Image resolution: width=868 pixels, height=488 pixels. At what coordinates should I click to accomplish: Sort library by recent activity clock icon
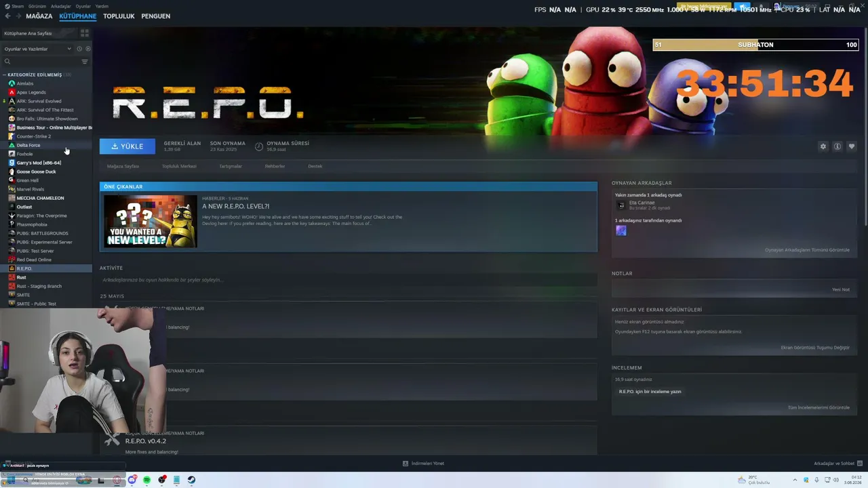(79, 49)
